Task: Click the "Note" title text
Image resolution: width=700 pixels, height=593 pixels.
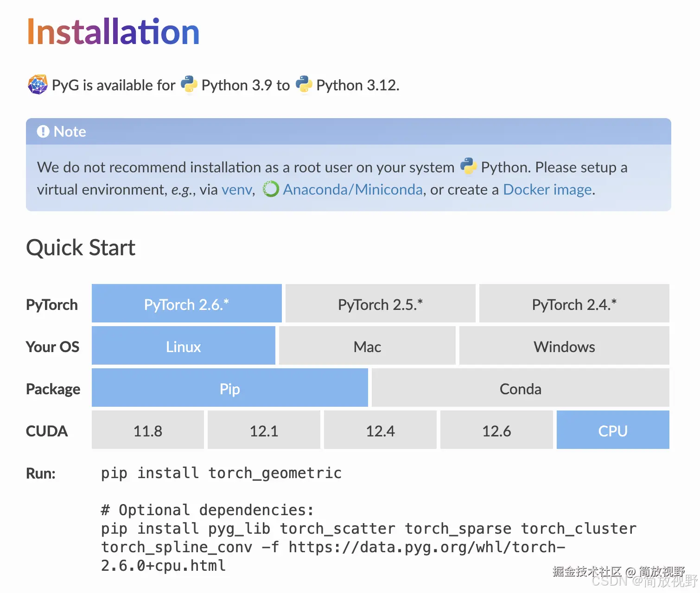Action: (70, 132)
